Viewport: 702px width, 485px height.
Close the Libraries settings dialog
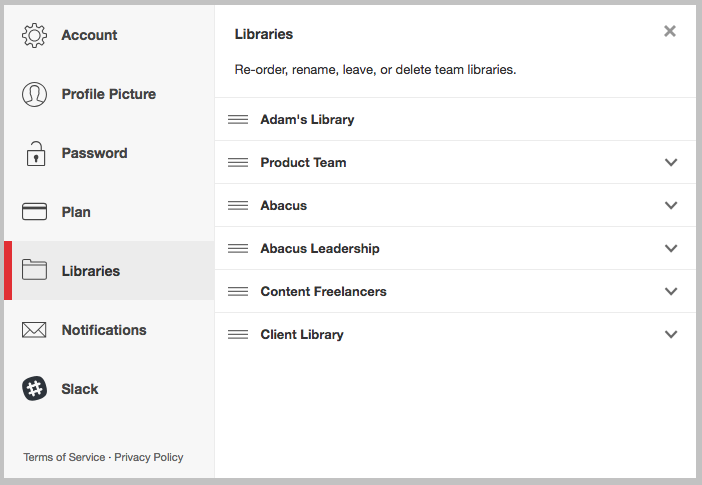click(670, 31)
